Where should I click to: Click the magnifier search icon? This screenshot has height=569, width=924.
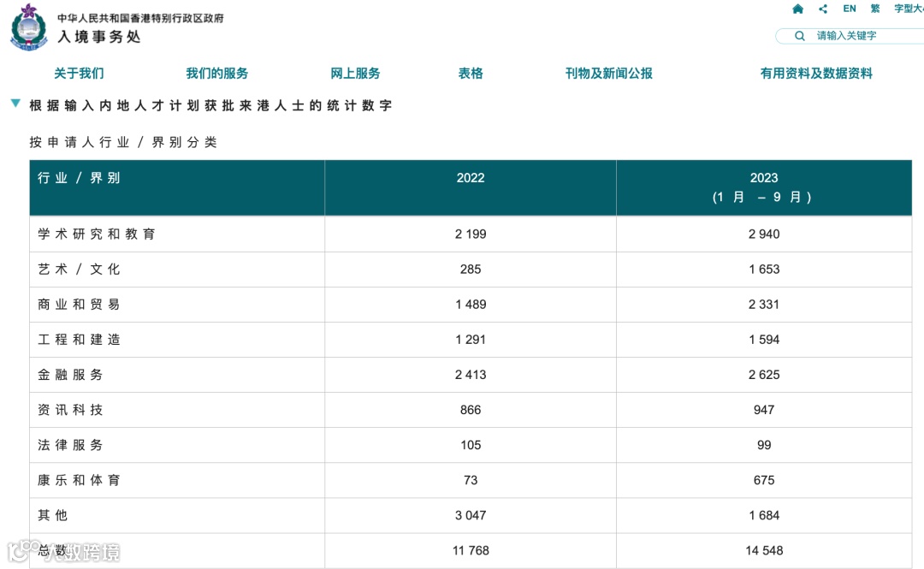[800, 36]
